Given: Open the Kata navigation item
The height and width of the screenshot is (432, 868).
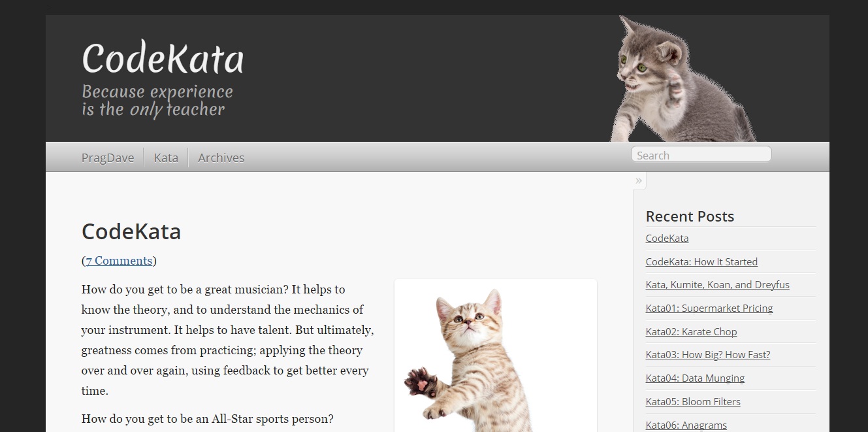Looking at the screenshot, I should point(166,158).
